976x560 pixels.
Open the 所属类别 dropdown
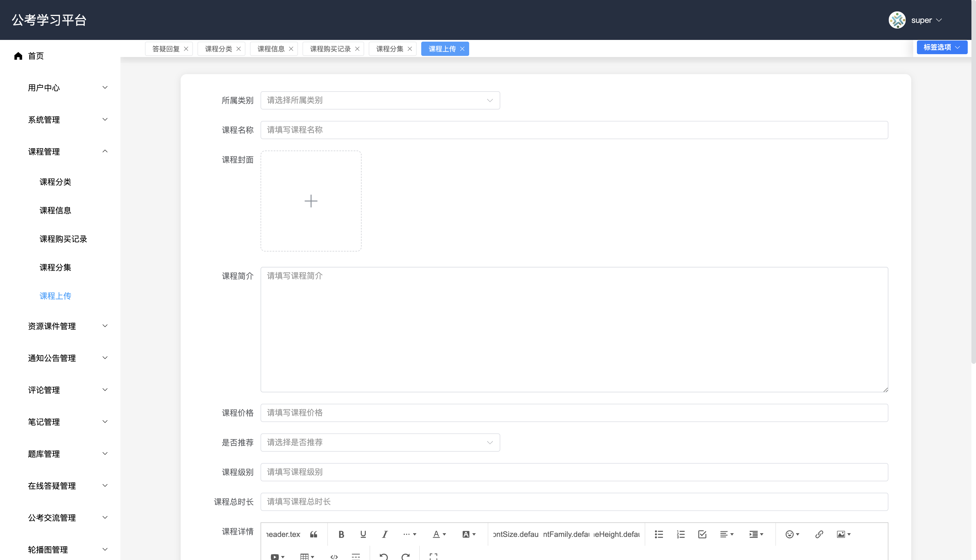click(x=380, y=100)
